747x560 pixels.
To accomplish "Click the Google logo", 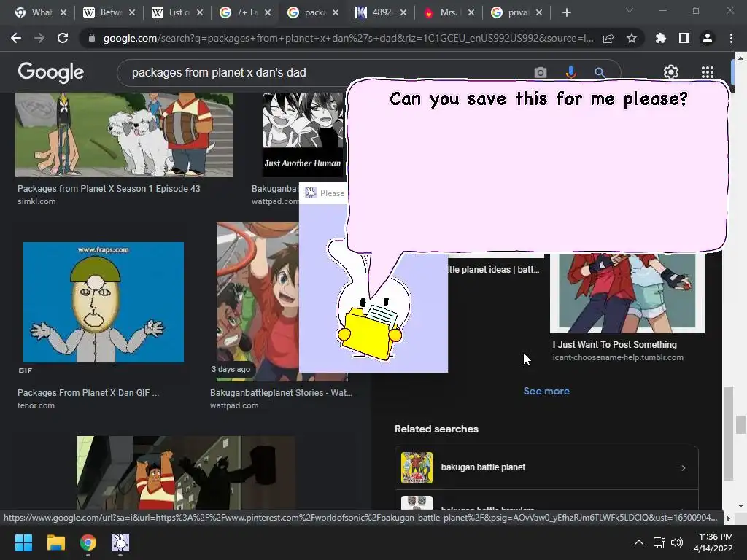I will pos(50,72).
